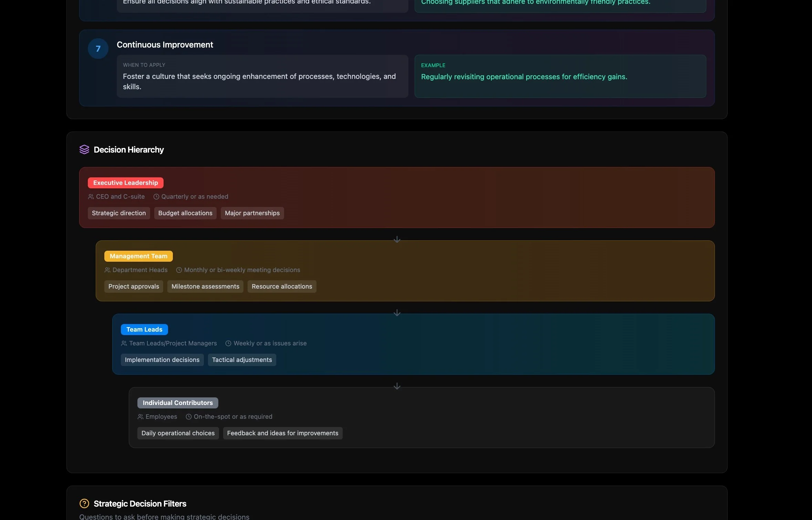The image size is (812, 520).
Task: Click the clock icon beside On-the-spot or as required
Action: tap(189, 417)
